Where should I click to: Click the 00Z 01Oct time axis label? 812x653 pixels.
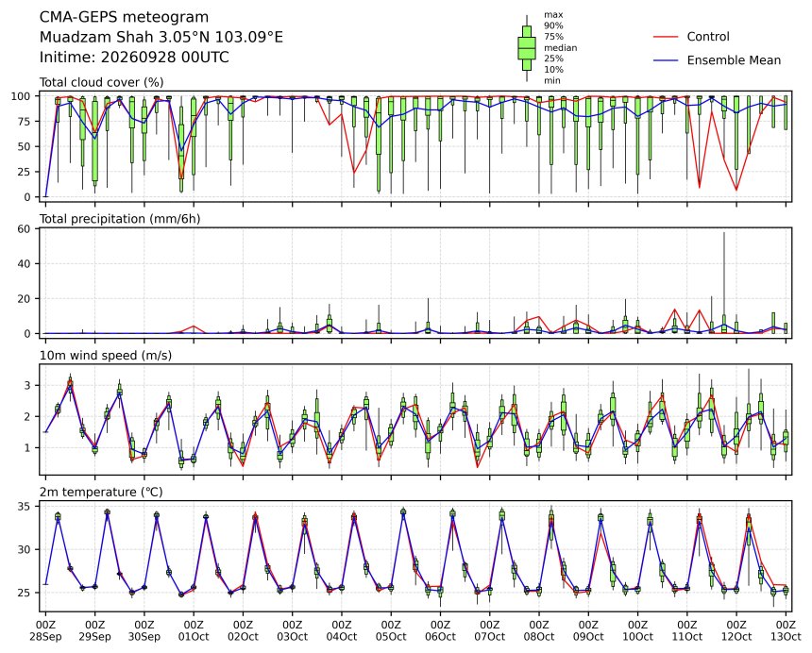tap(194, 630)
